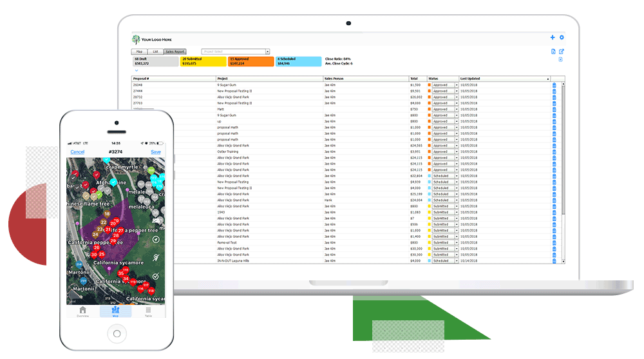The height and width of the screenshot is (359, 644).
Task: Tap Save on the phone screen
Action: 155,151
